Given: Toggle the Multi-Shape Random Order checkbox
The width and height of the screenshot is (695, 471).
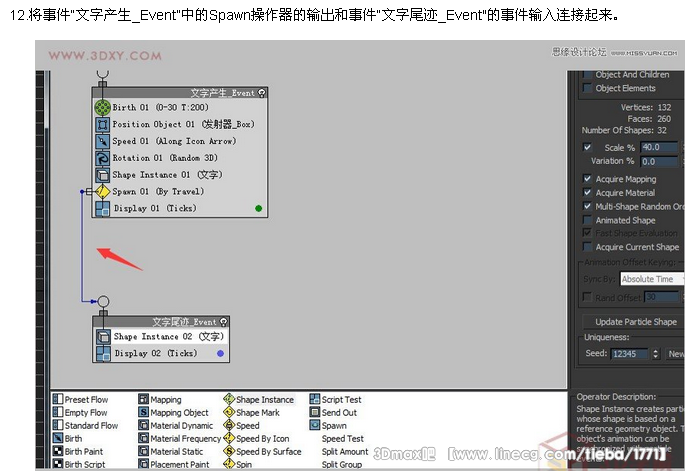Looking at the screenshot, I should click(x=587, y=206).
